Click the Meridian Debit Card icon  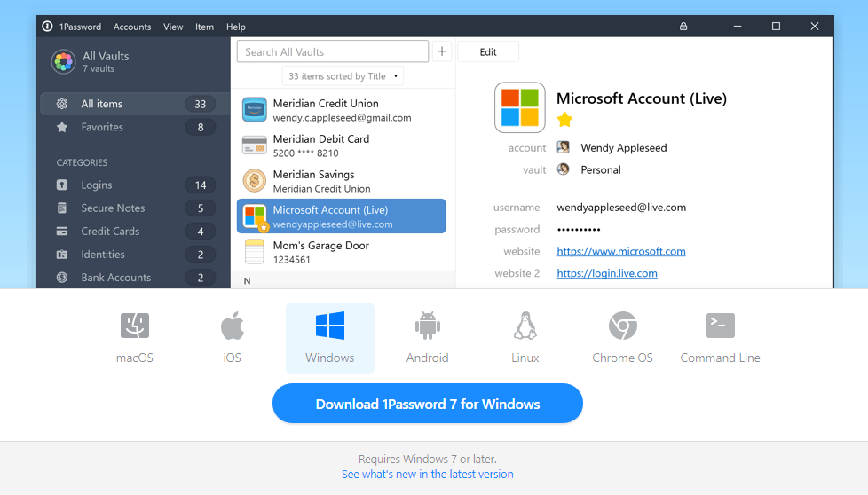click(255, 145)
